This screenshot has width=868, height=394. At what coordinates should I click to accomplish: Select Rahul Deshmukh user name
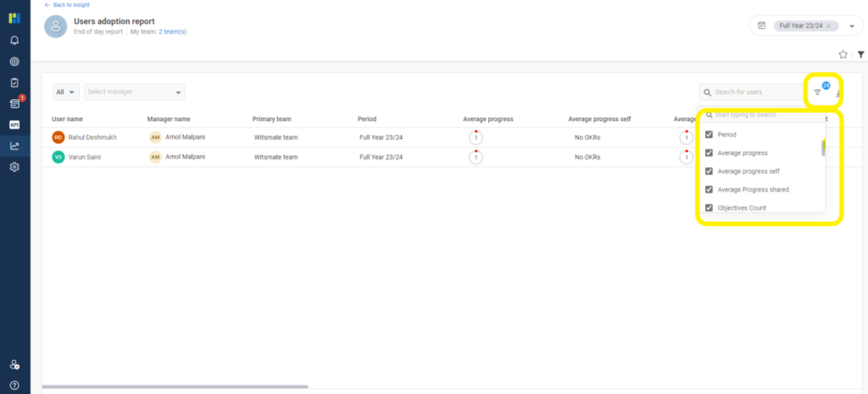click(x=92, y=137)
